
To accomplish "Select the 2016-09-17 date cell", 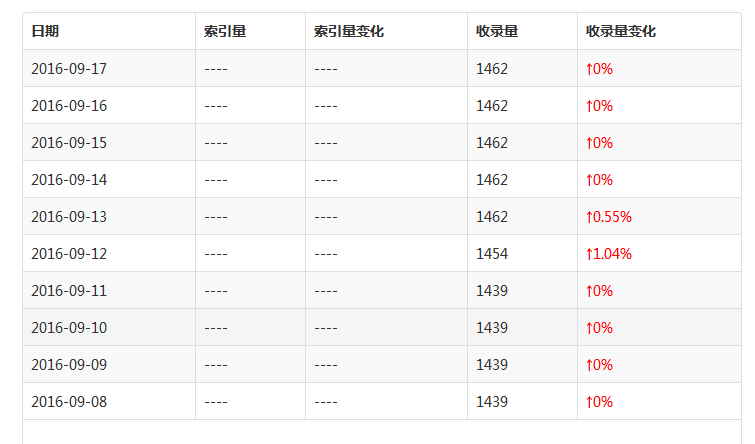I will click(69, 69).
